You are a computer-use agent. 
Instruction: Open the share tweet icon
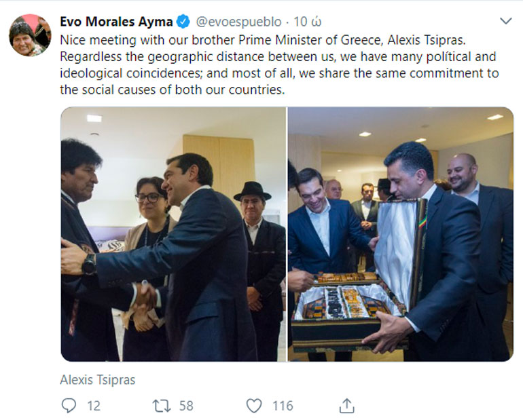(346, 405)
